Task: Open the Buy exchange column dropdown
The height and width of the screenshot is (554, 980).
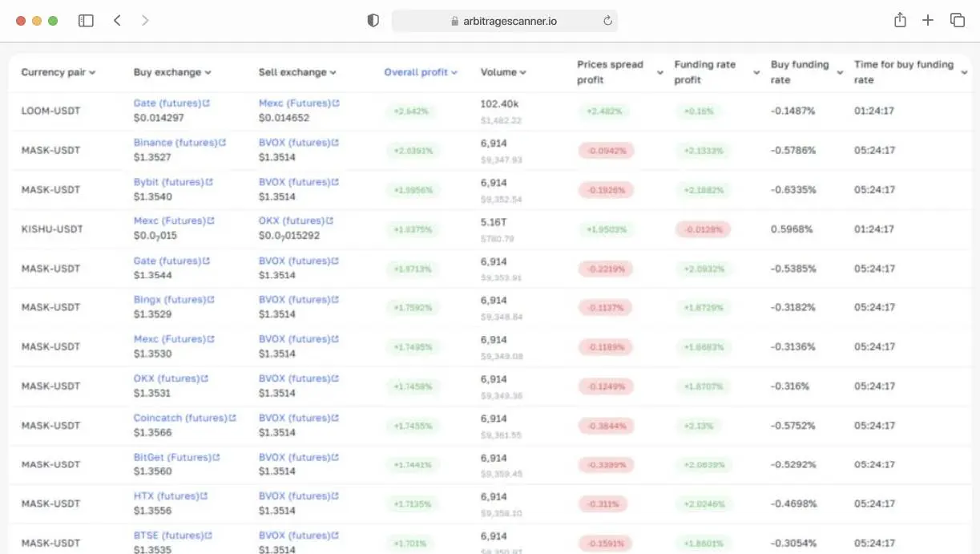Action: pos(208,73)
